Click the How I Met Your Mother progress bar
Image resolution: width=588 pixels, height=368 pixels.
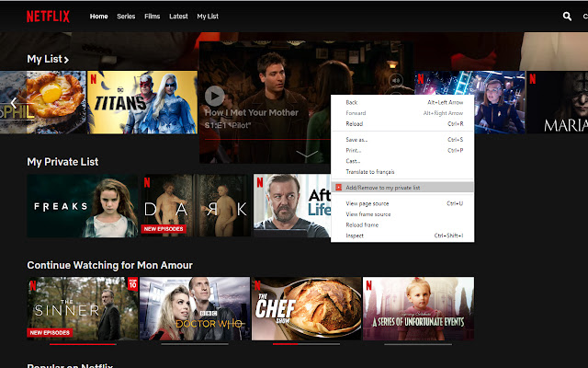(267, 139)
